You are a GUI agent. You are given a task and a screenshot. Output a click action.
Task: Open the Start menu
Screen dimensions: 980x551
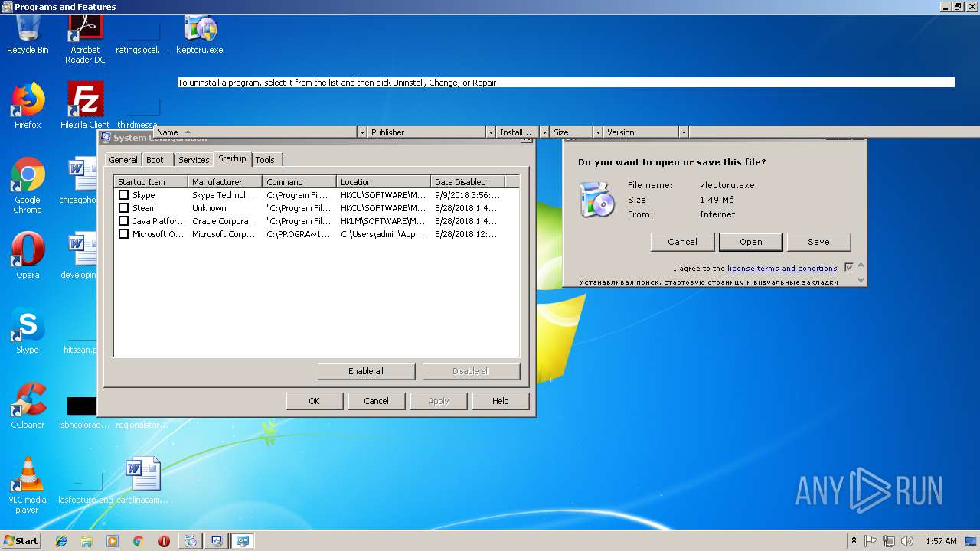21,541
